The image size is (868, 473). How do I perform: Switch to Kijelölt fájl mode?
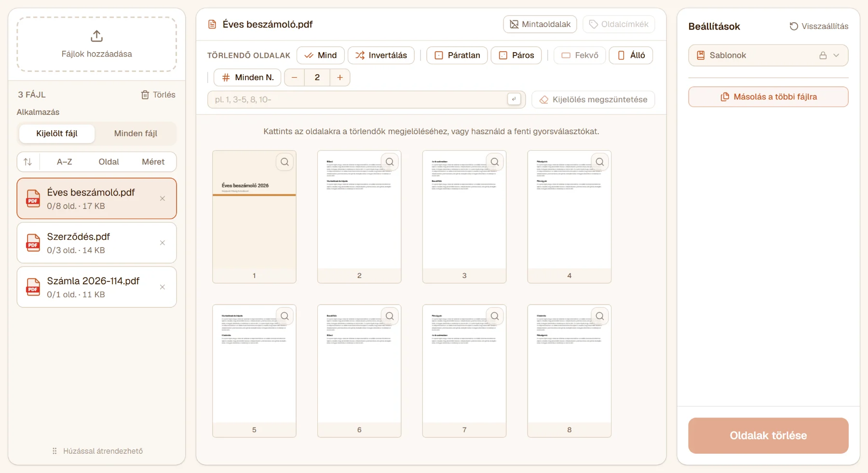pos(57,134)
